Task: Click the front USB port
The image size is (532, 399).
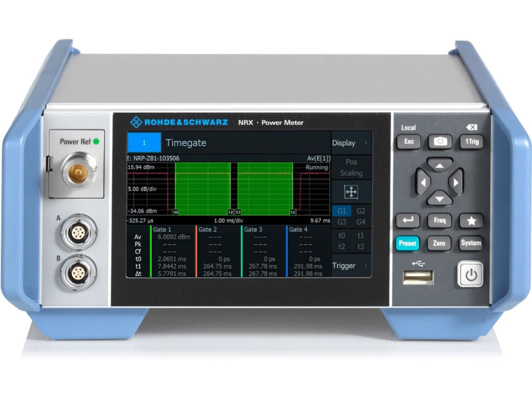Action: 418,277
